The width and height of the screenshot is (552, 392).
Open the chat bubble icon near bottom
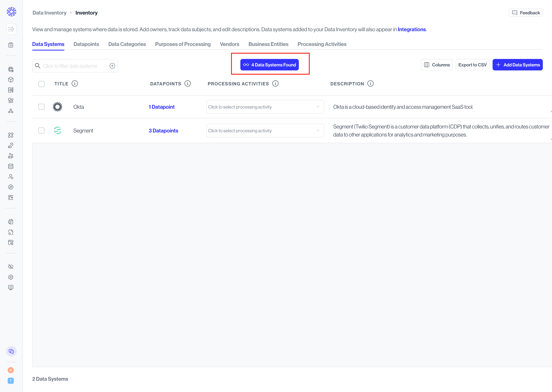click(x=11, y=351)
